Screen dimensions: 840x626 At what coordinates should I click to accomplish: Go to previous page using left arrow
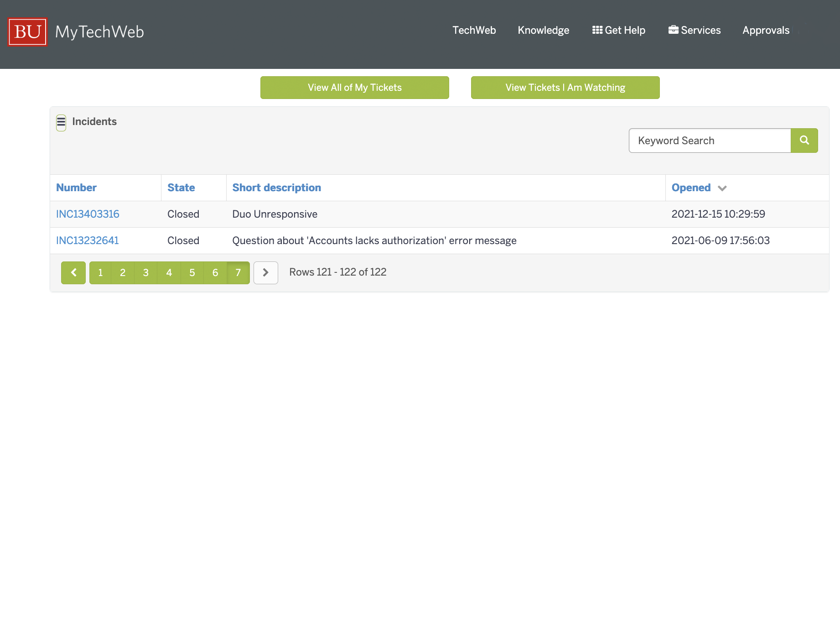tap(73, 273)
